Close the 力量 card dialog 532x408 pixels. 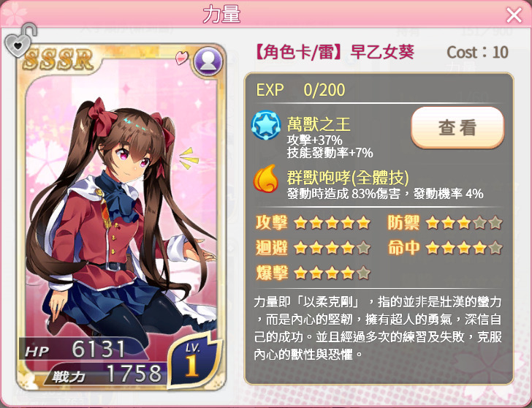click(514, 15)
